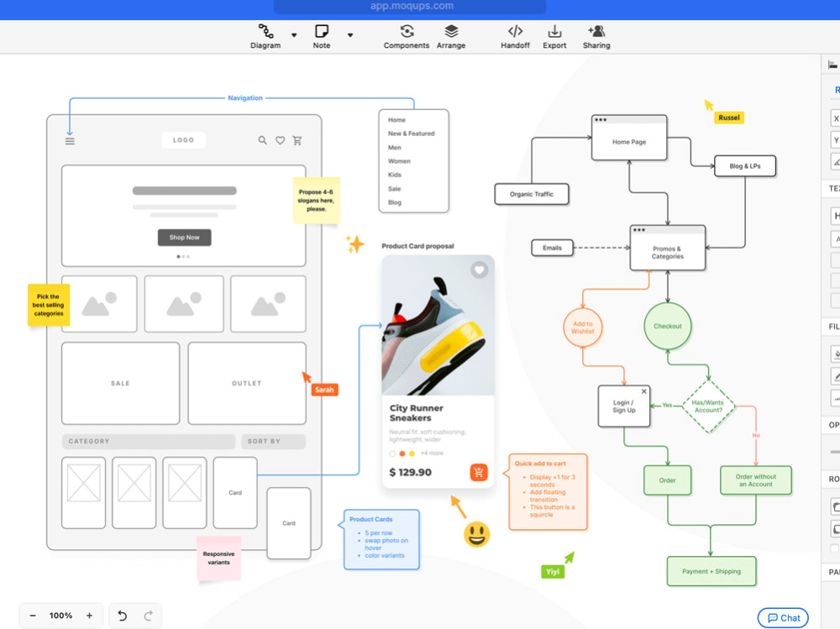Click the Shop Now button
Viewport: 840px width, 629px height.
(184, 238)
